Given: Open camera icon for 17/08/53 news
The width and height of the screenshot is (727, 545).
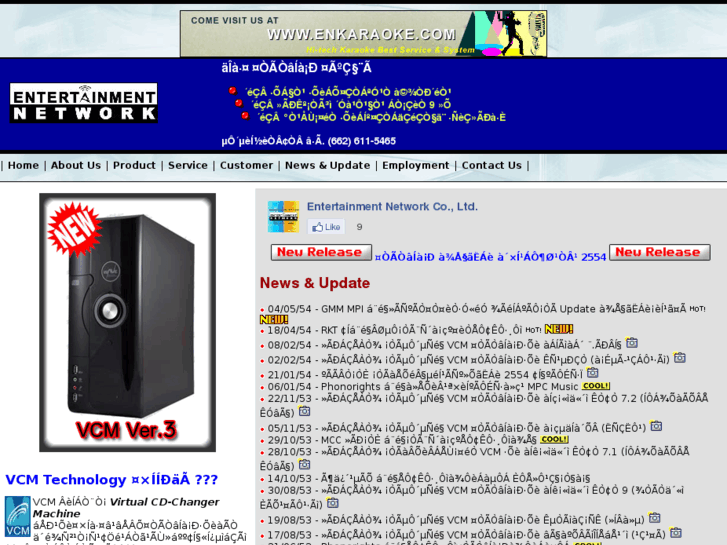Looking at the screenshot, I should (x=676, y=532).
